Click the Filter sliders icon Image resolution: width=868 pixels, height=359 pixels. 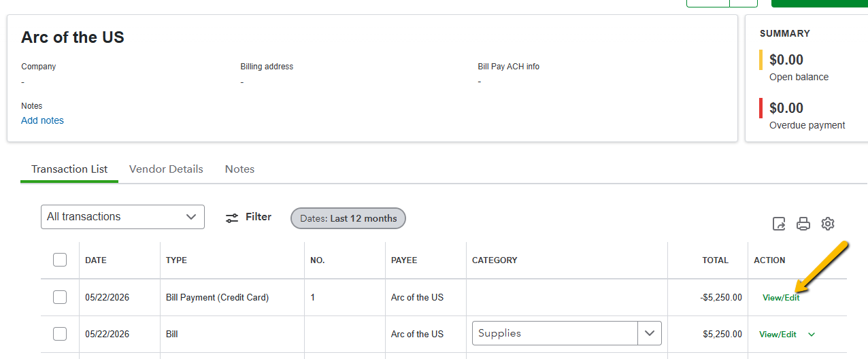pyautogui.click(x=232, y=218)
